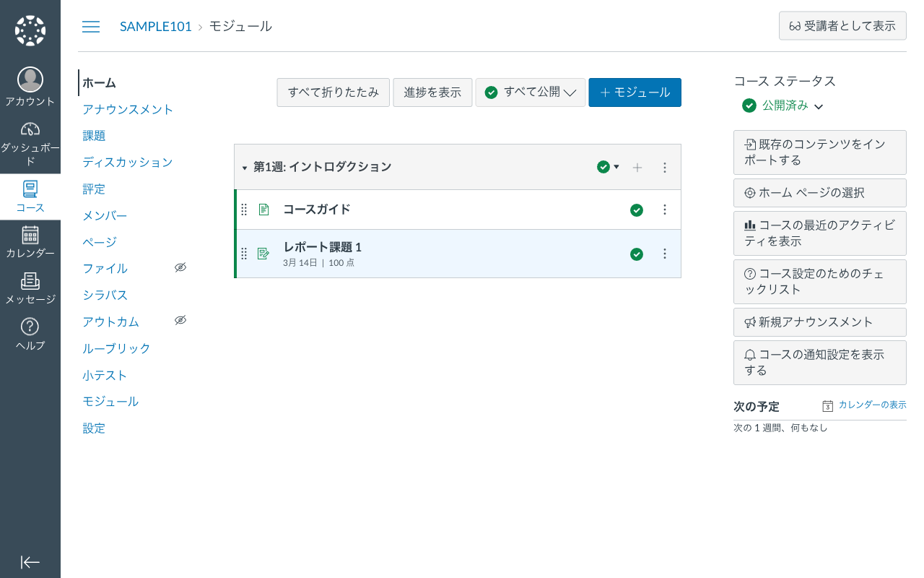Open the すべて公開 dropdown
The width and height of the screenshot is (924, 578).
tap(531, 92)
